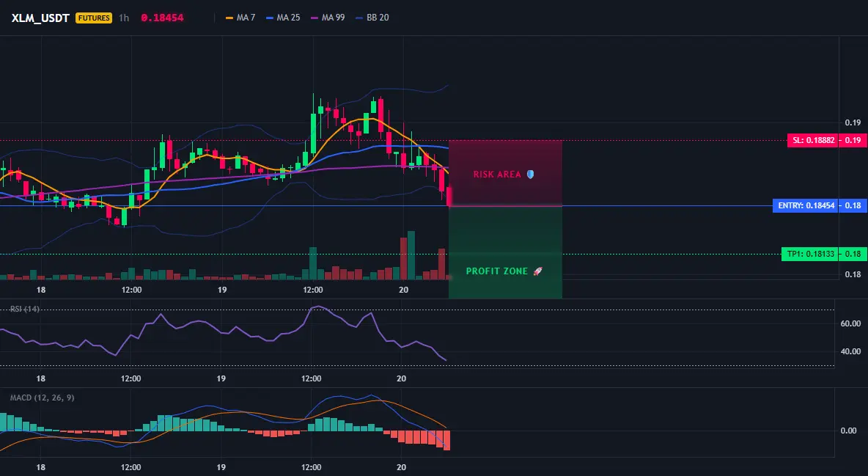Click date 19 on the RSI panel axis
Image resolution: width=868 pixels, height=476 pixels.
221,378
